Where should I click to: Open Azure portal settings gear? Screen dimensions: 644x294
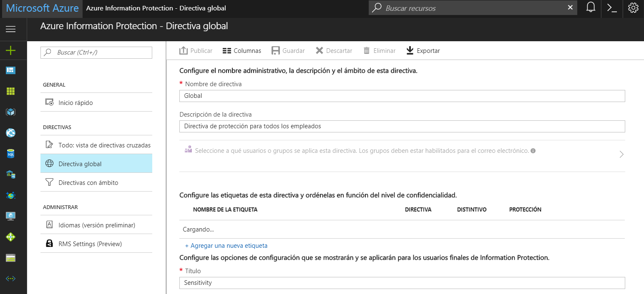point(633,7)
